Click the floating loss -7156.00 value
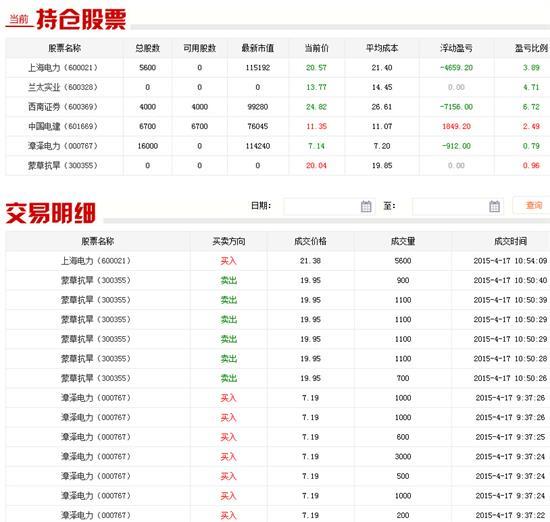 pos(456,107)
